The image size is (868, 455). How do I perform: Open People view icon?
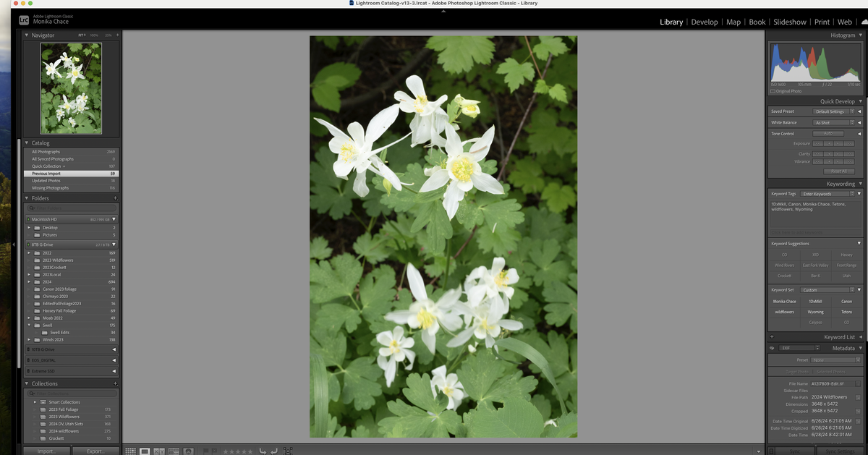tap(188, 451)
